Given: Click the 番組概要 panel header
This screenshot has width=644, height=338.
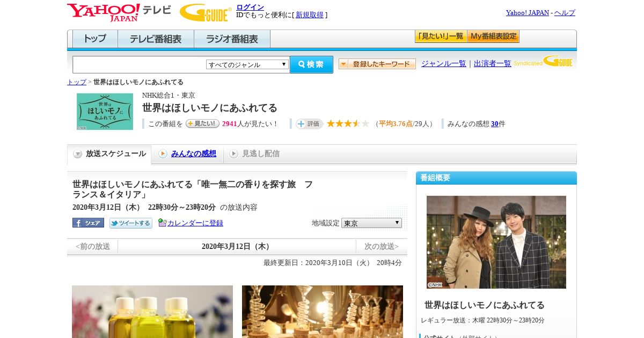Looking at the screenshot, I should [496, 178].
